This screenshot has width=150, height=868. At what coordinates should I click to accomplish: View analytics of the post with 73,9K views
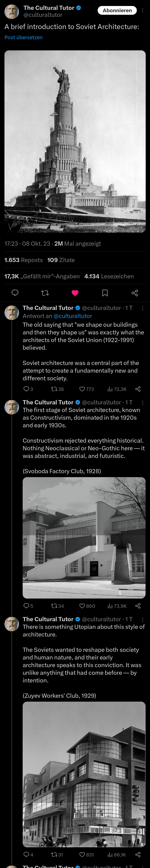(x=117, y=606)
